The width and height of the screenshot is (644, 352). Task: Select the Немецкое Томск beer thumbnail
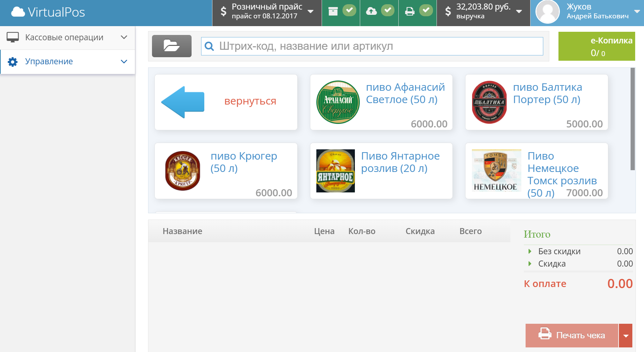[x=496, y=171]
